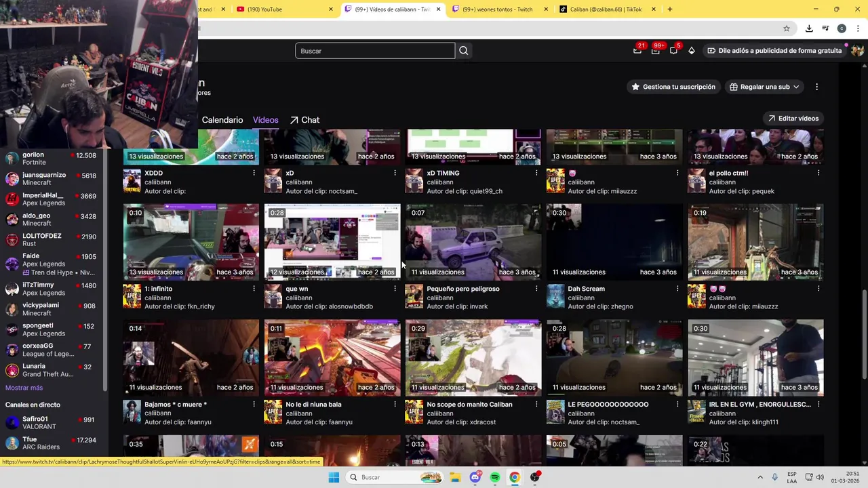Open options menu for clip XDDD
The height and width of the screenshot is (488, 868).
click(x=254, y=173)
